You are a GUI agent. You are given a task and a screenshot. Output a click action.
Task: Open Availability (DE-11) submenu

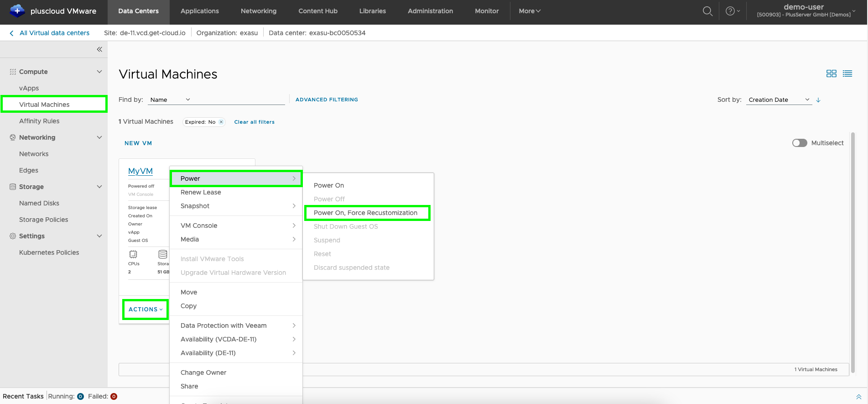click(x=236, y=353)
